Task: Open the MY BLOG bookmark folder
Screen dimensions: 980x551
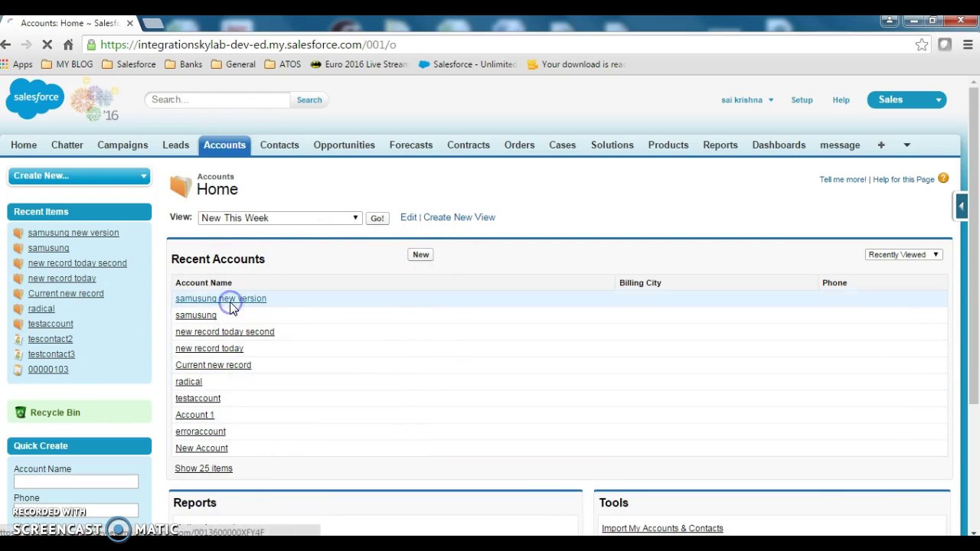Action: click(67, 64)
